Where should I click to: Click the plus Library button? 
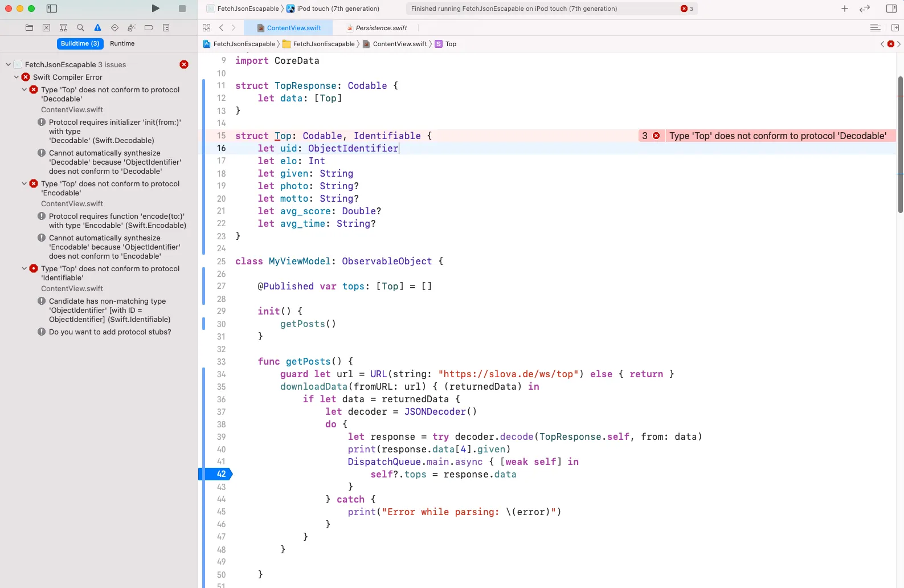pyautogui.click(x=845, y=9)
